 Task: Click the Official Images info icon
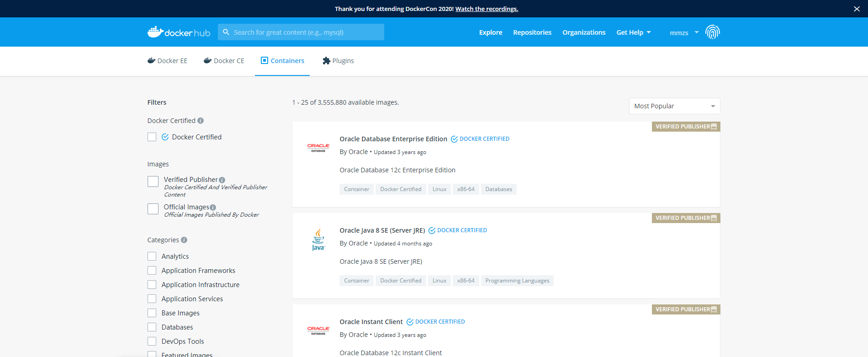[213, 208]
